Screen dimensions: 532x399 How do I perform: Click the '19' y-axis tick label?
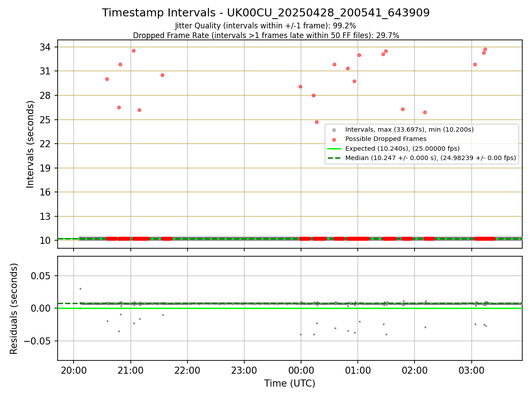coord(46,168)
